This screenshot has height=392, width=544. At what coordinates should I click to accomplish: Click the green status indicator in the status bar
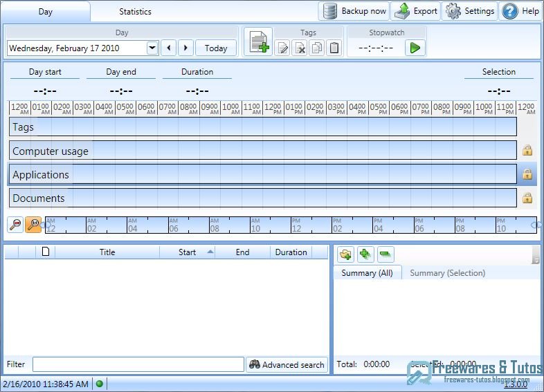(x=99, y=384)
